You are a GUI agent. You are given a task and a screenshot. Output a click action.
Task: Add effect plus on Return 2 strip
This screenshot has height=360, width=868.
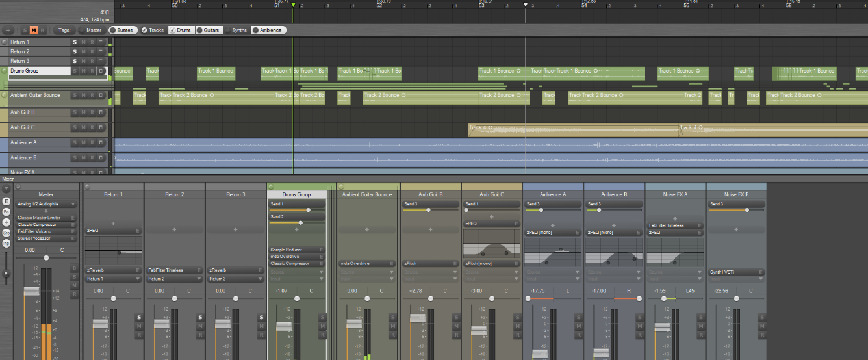[x=174, y=230]
